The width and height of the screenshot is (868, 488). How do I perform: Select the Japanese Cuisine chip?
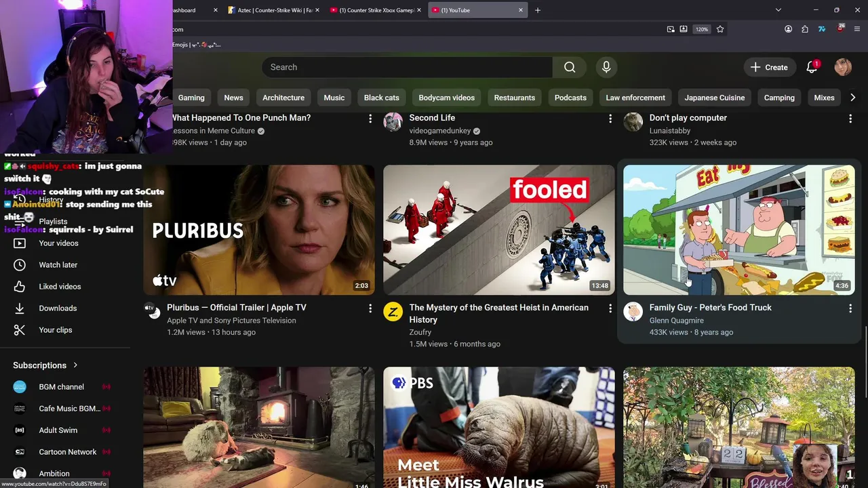715,98
